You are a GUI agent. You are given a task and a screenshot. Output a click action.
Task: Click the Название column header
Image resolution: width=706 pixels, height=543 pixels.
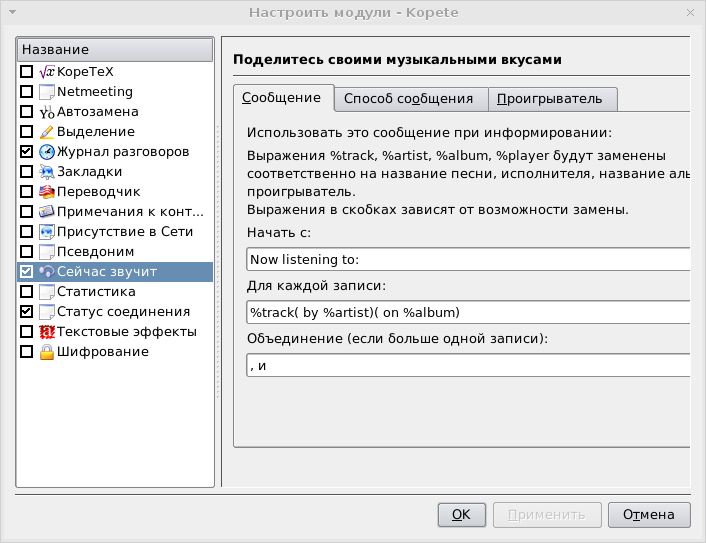pos(115,49)
